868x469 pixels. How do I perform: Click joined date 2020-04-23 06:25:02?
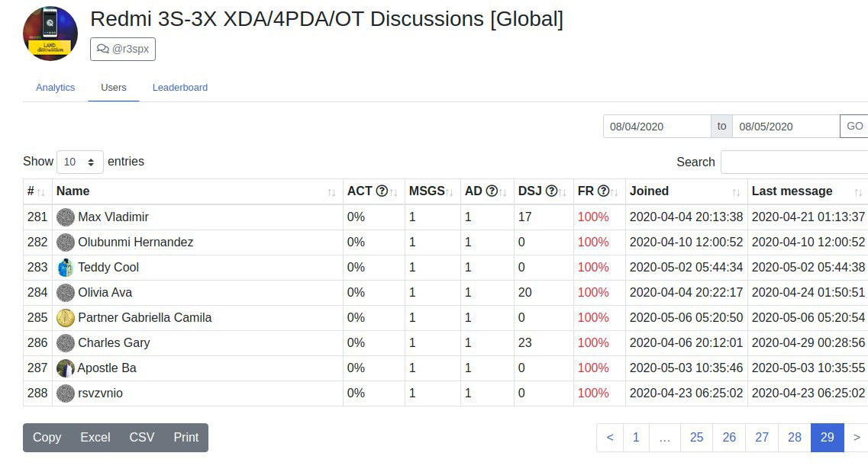pos(686,394)
